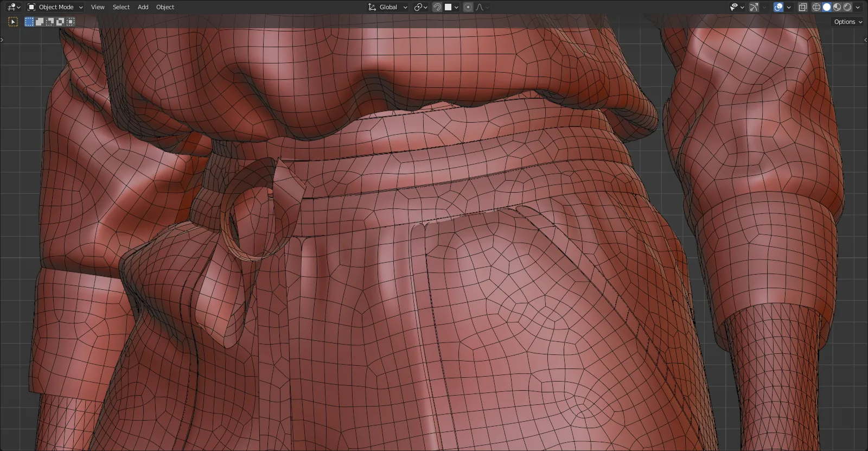Open the Global transform orientation dropdown
Image resolution: width=868 pixels, height=451 pixels.
pos(388,7)
